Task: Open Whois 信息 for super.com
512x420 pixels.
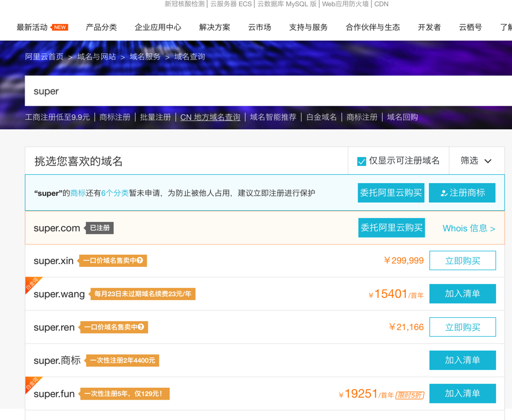Action: point(469,229)
